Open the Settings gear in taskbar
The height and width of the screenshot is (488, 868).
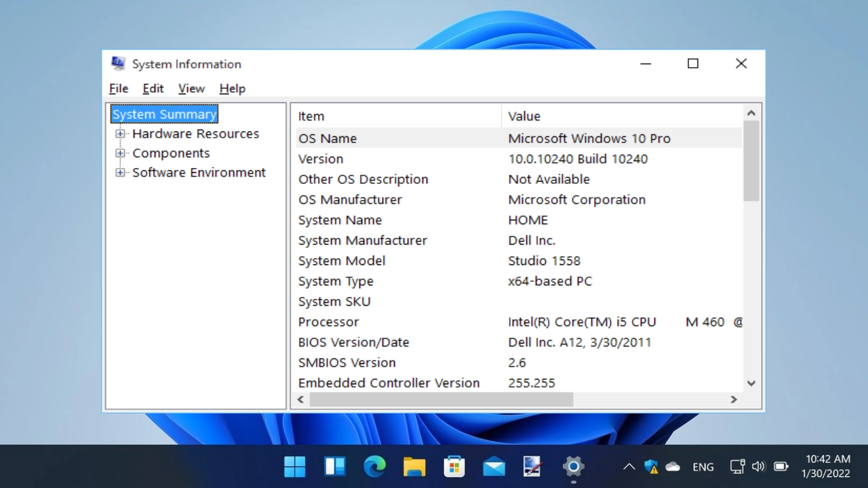pos(573,466)
